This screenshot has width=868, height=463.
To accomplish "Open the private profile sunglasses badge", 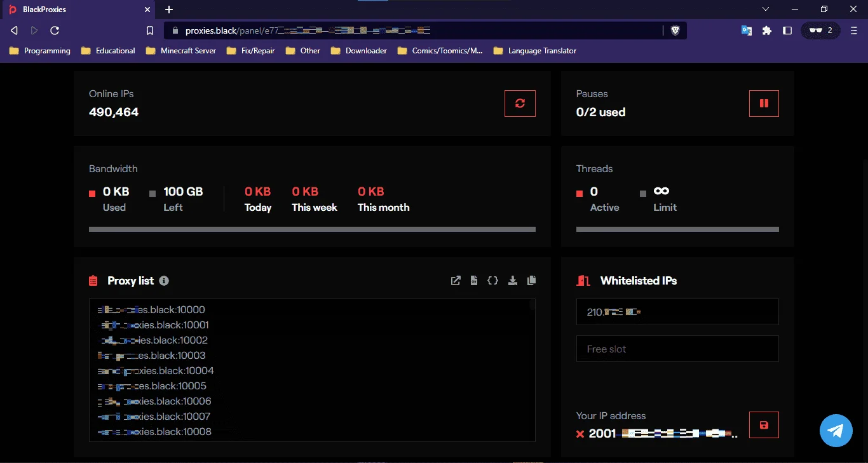I will tap(821, 30).
